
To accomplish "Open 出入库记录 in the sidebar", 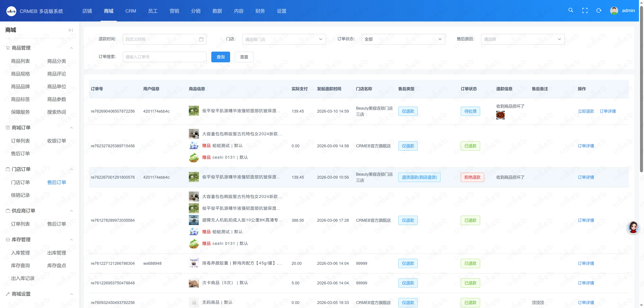I will 23,278.
